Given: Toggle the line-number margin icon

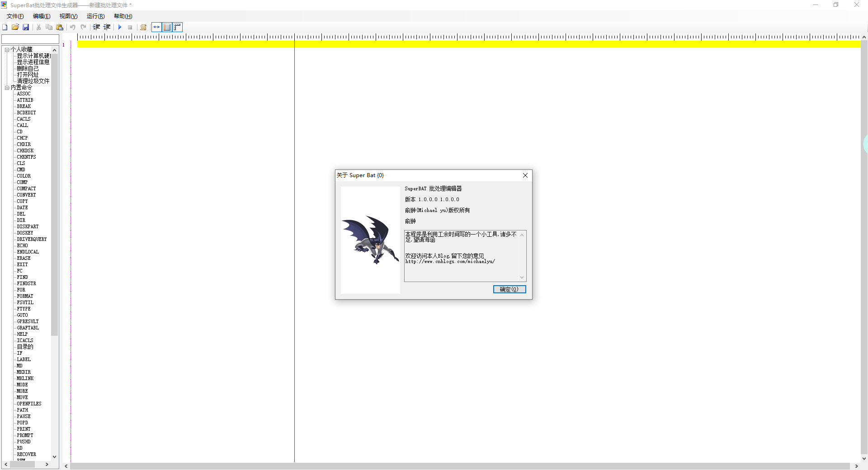Looking at the screenshot, I should 167,27.
